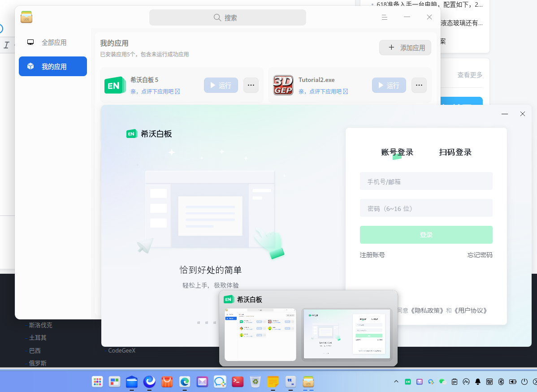Open the multitasking view icon in the dock
537x392 pixels.
point(114,381)
